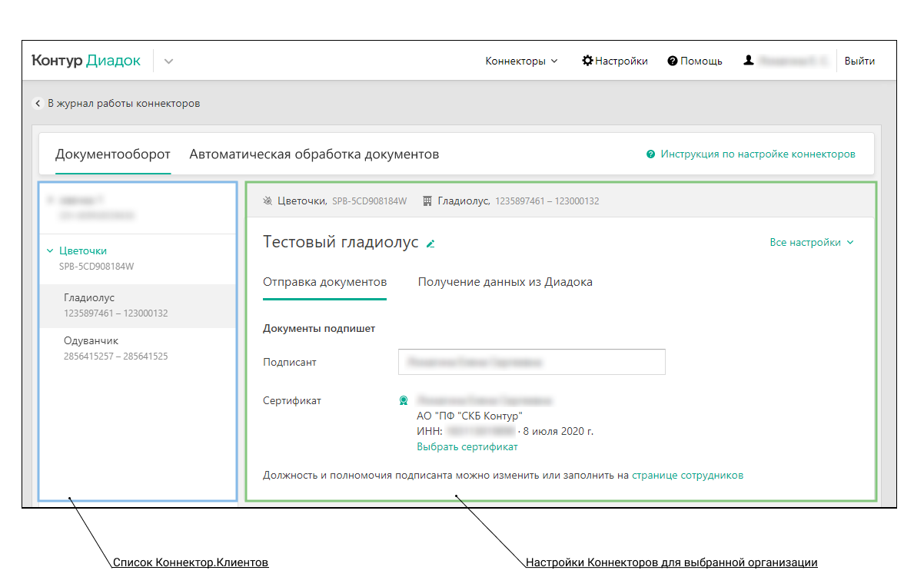The image size is (924, 577).
Task: Collapse the Цветочки connector group
Action: [x=50, y=250]
